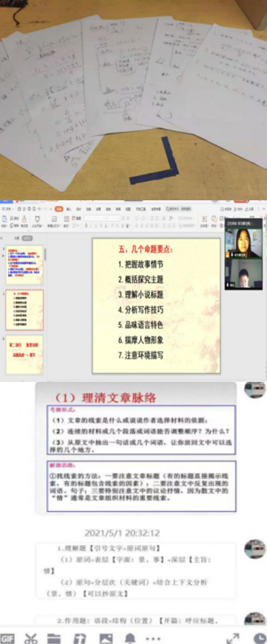Open the WPS file menu dropdown
The height and width of the screenshot is (644, 267).
7,209
